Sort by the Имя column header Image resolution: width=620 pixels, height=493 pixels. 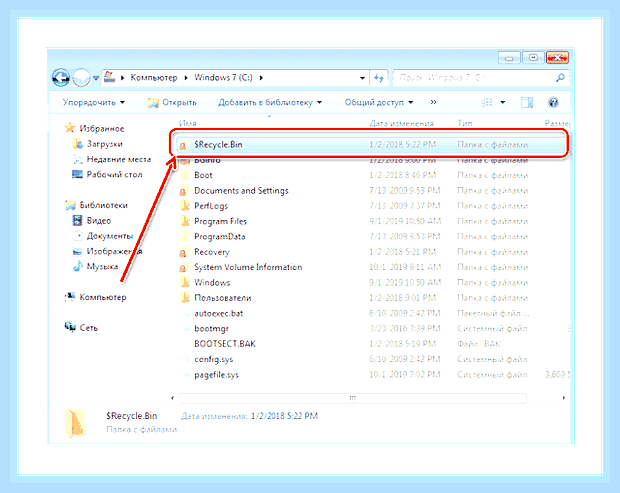(187, 123)
